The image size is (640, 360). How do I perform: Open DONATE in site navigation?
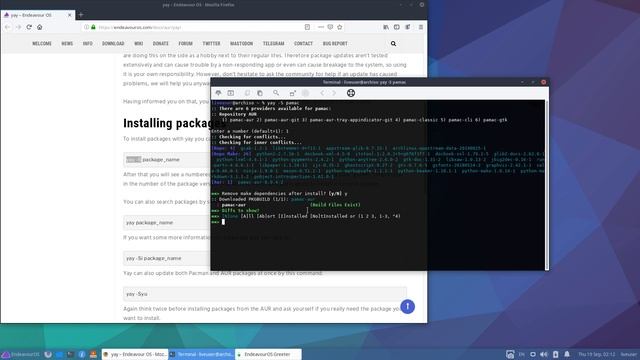tap(160, 43)
